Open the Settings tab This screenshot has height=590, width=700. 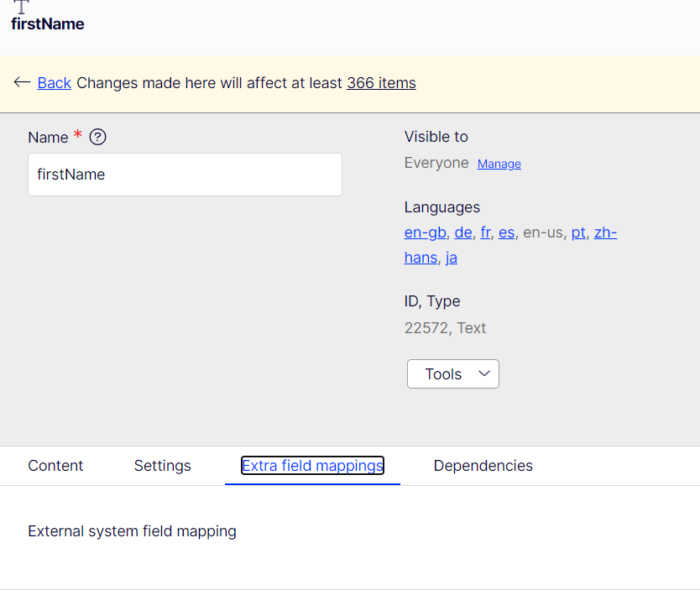point(162,466)
